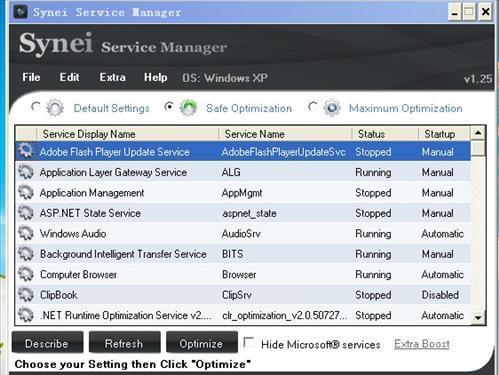Image resolution: width=499 pixels, height=375 pixels.
Task: Sort by Startup column header
Action: click(444, 134)
